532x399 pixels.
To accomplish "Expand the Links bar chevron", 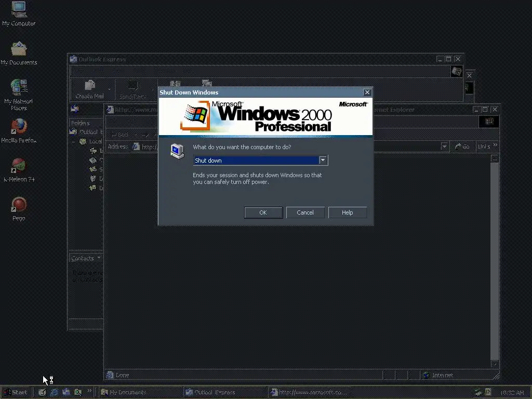I will point(495,145).
